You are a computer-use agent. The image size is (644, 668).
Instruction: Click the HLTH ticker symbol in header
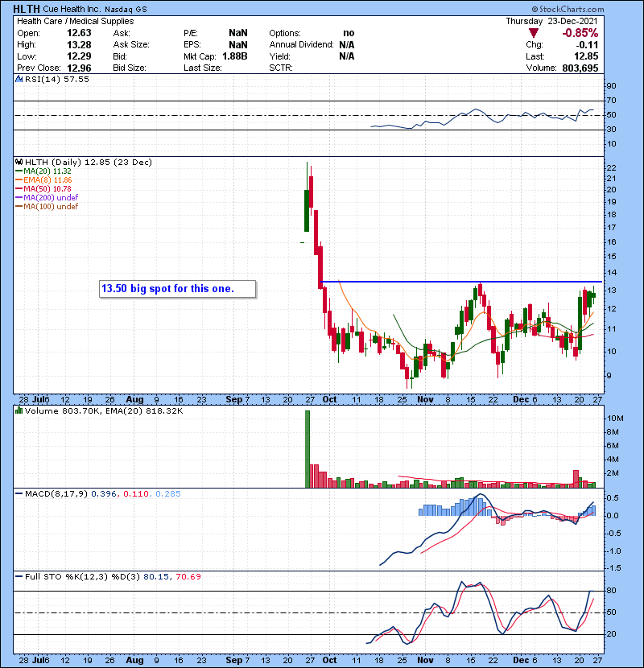pos(27,9)
